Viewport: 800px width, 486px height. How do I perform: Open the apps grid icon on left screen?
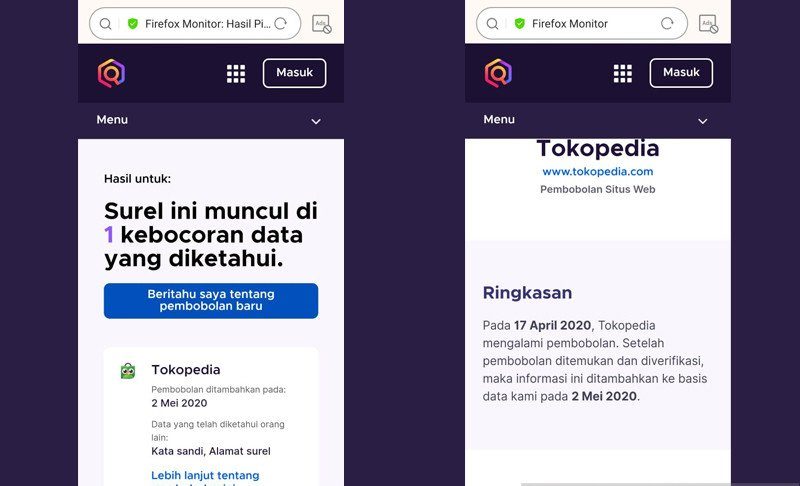pos(236,73)
